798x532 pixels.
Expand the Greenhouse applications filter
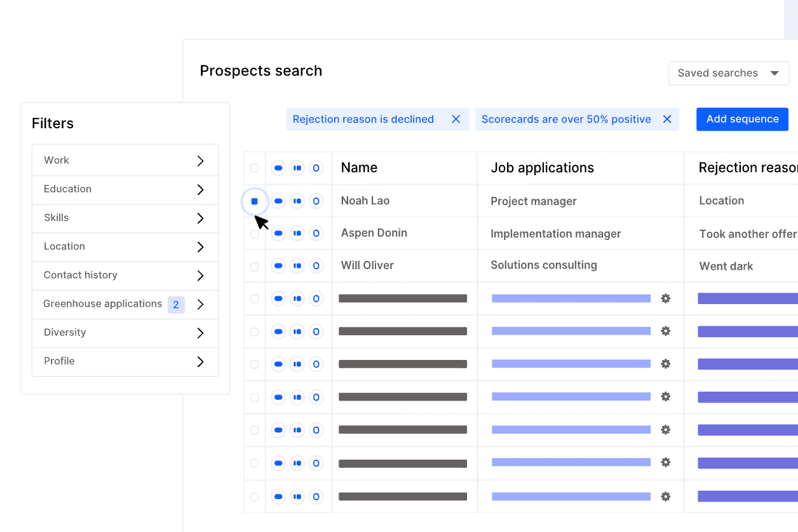125,304
